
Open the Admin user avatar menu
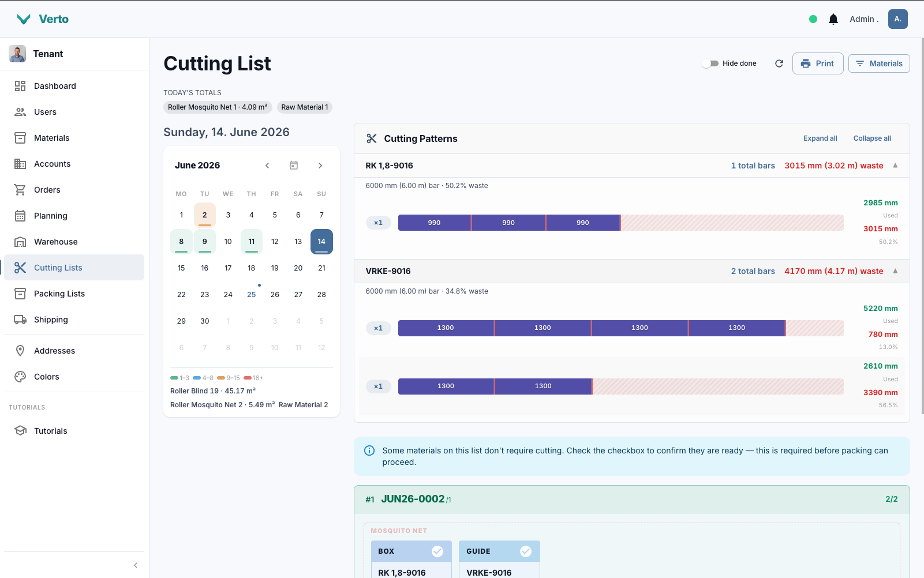tap(897, 19)
